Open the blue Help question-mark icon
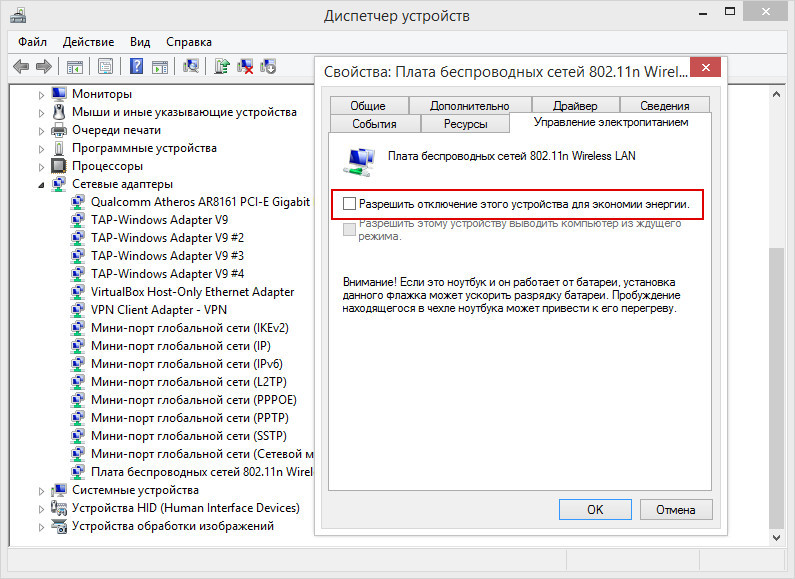Screen dimensions: 795x579 136,66
